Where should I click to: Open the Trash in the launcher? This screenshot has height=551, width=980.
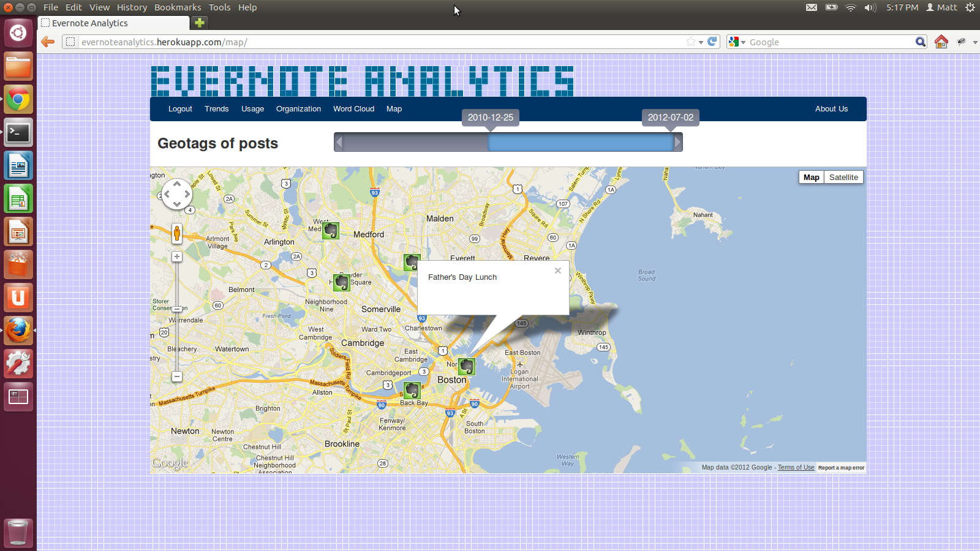[x=18, y=533]
